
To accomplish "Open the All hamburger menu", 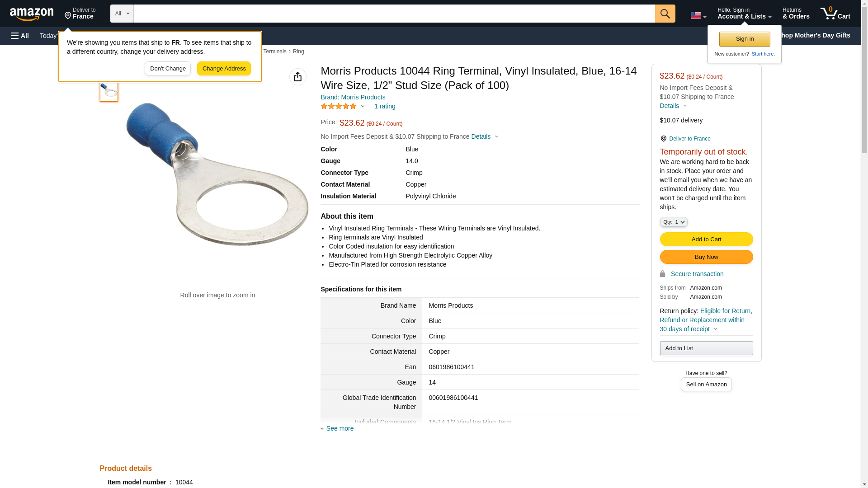I will coord(20,36).
